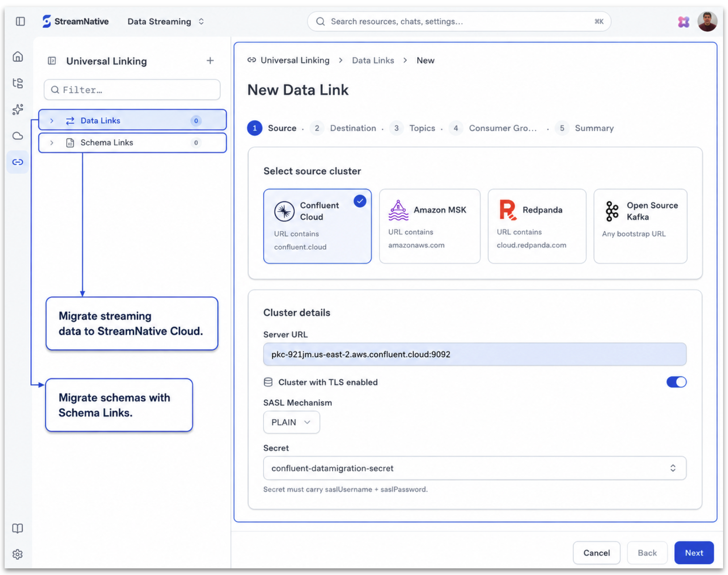
Task: Click the 'New' breadcrumb text
Action: coord(426,60)
